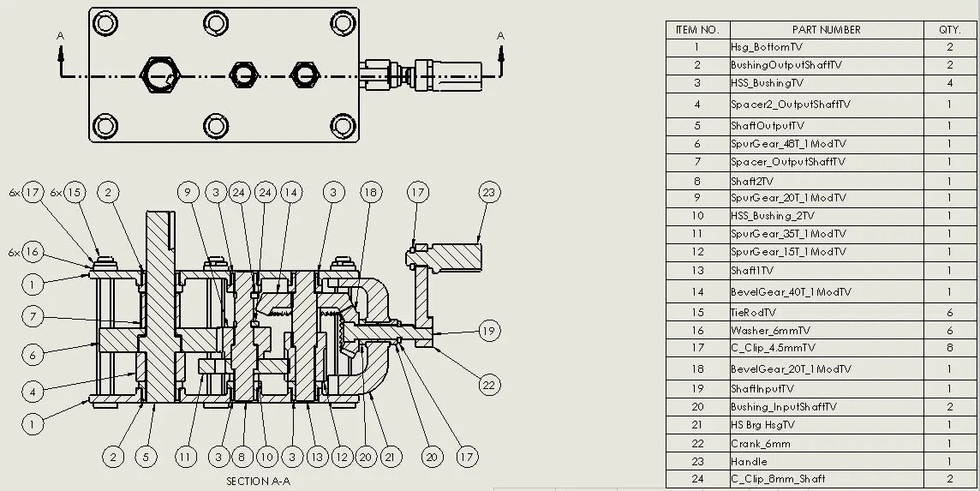Select balloon 19 beside the crank
Image resolution: width=980 pixels, height=491 pixels.
click(x=489, y=331)
